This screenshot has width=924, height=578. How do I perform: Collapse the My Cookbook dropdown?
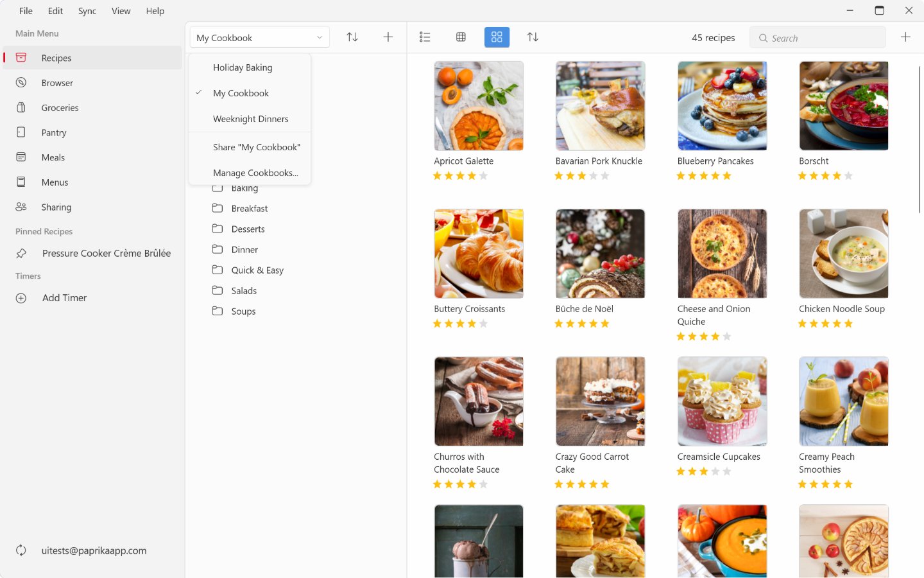click(260, 37)
